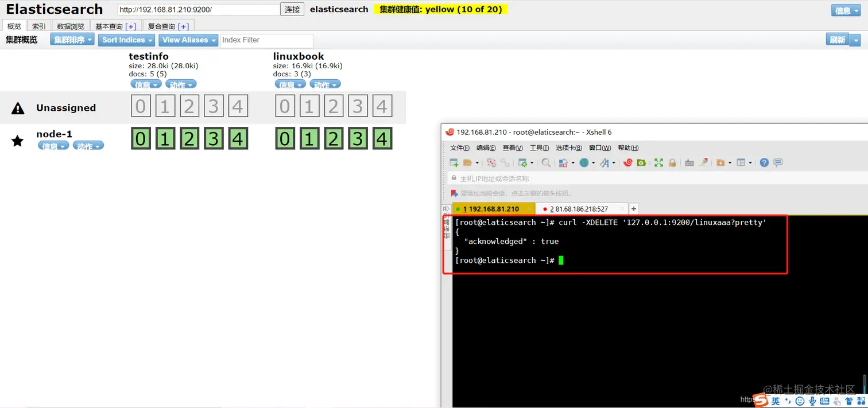
Task: Click the 刷新 refresh button
Action: click(838, 40)
